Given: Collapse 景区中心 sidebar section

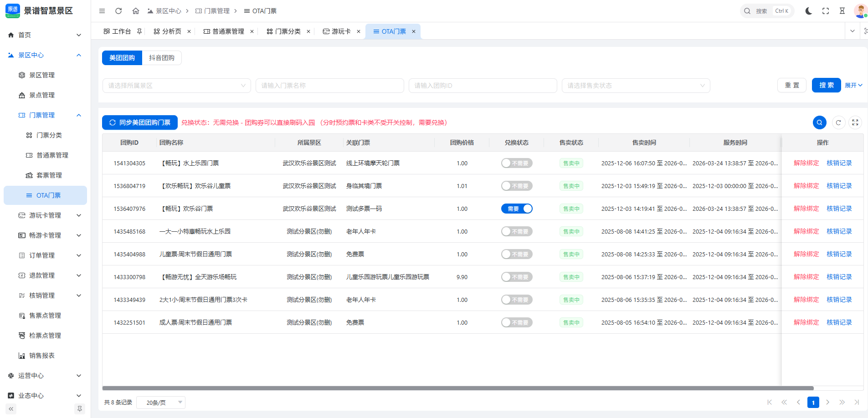Looking at the screenshot, I should click(45, 55).
